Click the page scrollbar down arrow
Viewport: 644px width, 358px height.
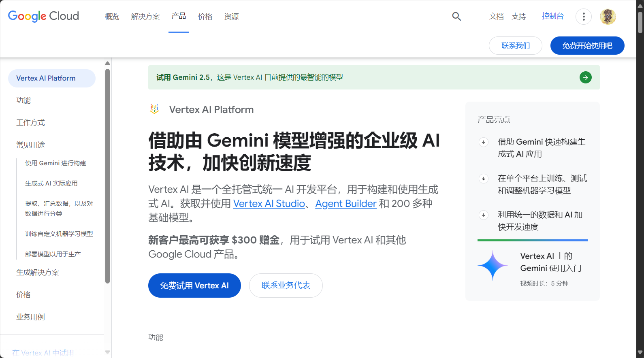click(x=640, y=353)
